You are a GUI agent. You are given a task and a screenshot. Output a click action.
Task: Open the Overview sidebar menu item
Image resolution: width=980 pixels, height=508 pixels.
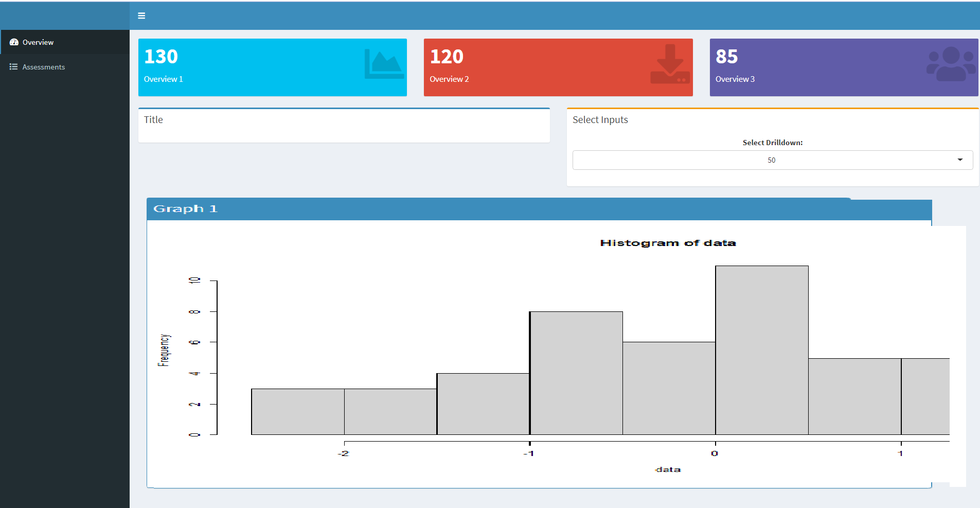tap(65, 42)
